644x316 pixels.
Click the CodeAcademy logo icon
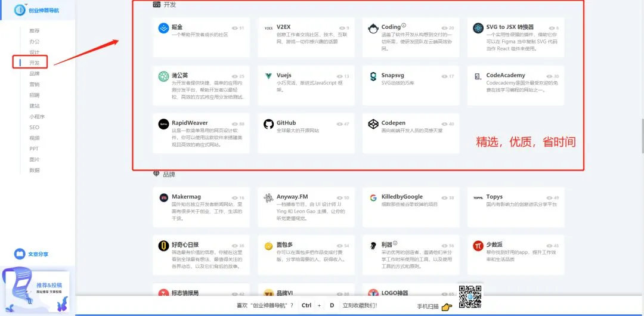click(478, 76)
